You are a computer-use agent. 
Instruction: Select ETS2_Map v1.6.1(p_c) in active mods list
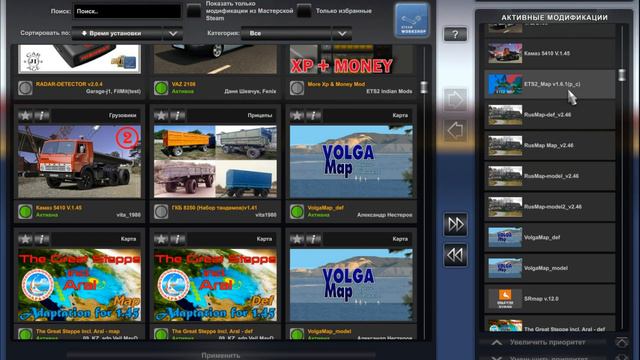(x=549, y=84)
